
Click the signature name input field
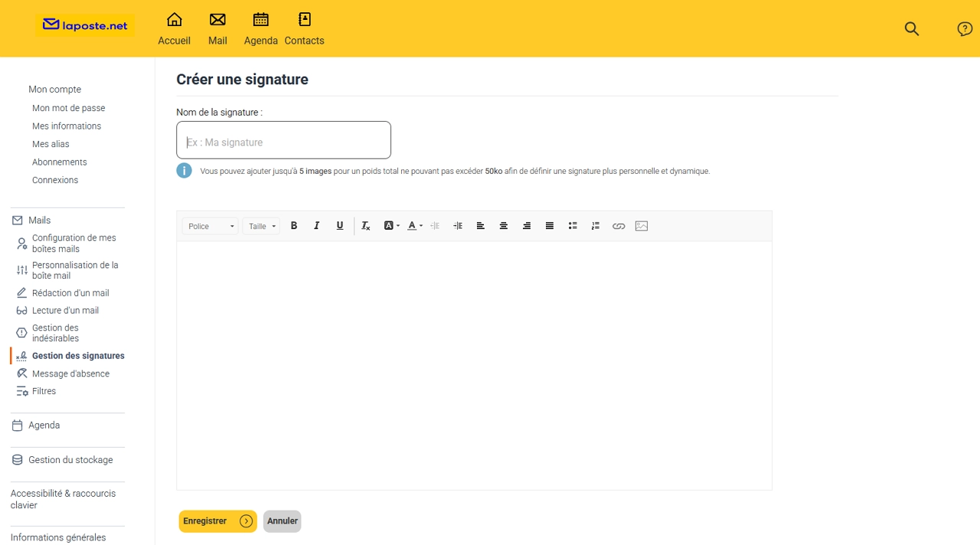click(283, 141)
